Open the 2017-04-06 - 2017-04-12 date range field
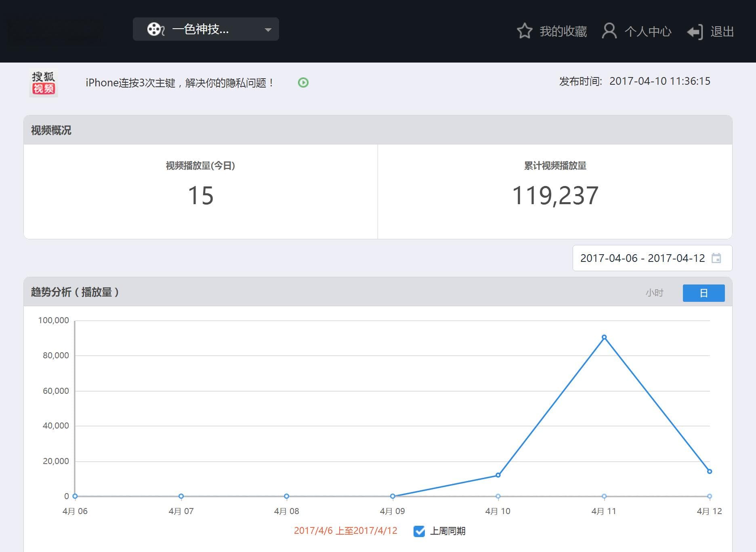756x552 pixels. [x=652, y=258]
